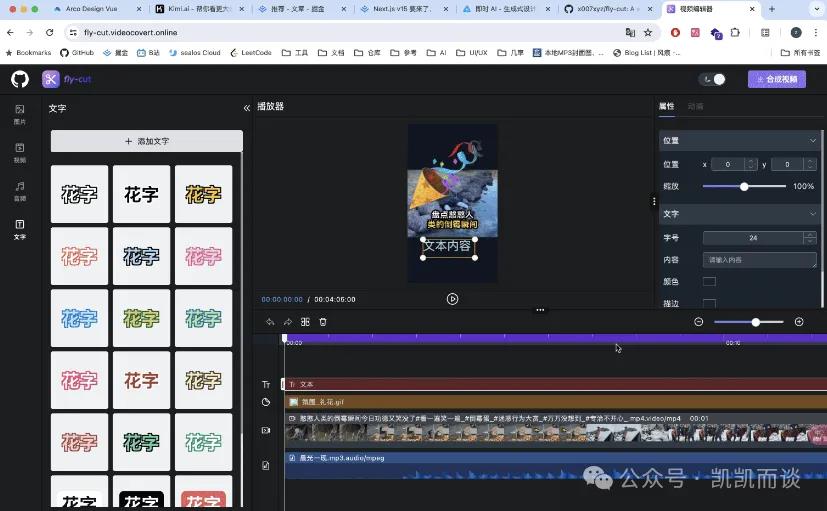Split the clip at the playhead
The image size is (827, 511).
[305, 322]
